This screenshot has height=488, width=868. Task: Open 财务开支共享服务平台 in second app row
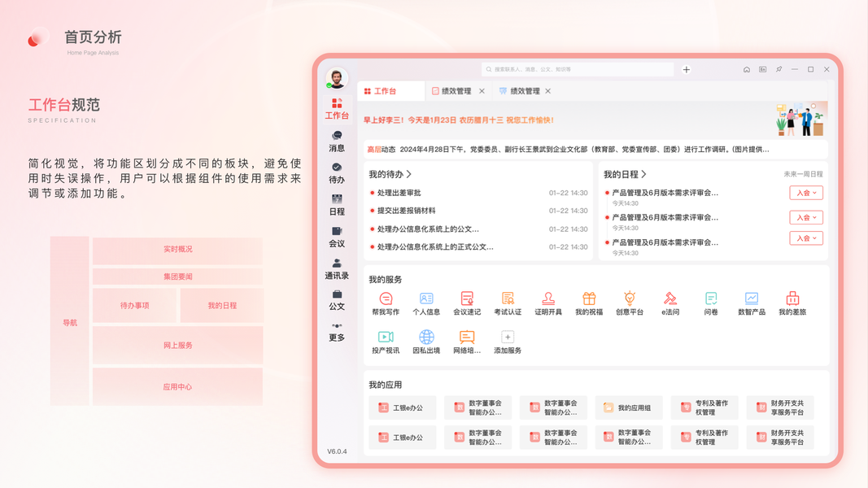click(x=780, y=437)
